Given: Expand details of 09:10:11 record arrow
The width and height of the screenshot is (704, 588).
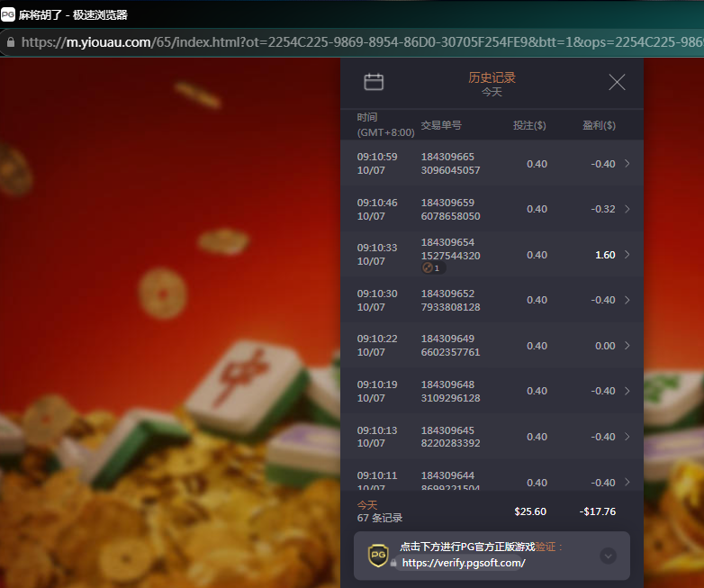Looking at the screenshot, I should click(x=627, y=482).
